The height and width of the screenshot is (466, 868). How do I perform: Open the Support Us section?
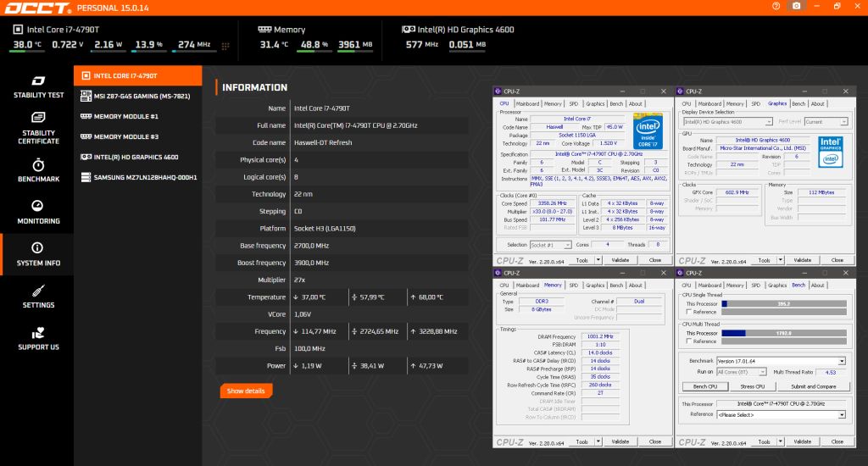pyautogui.click(x=37, y=338)
